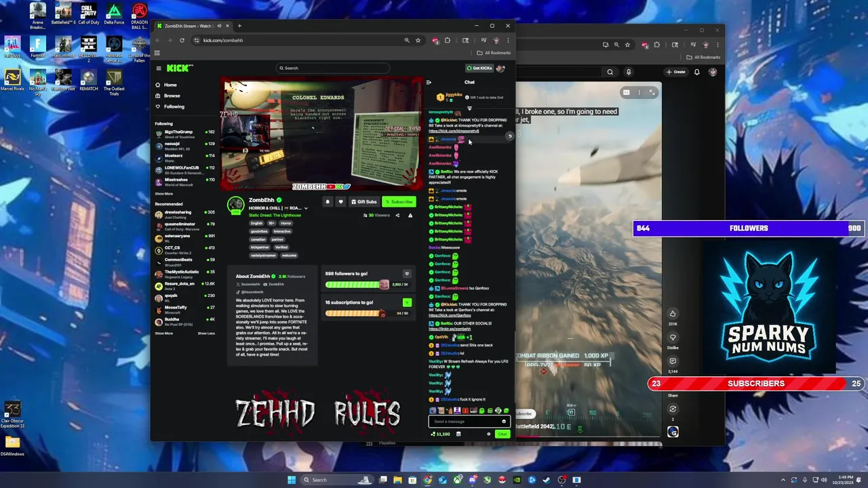Screen dimensions: 868x488
Task: Click the subscriptions goal green icon
Action: coord(407,302)
